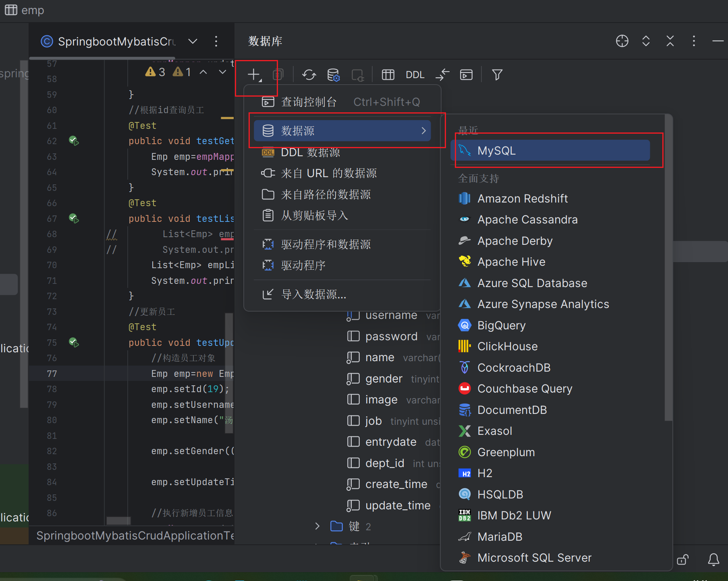Open data source properties icon
Viewport: 728px width, 581px height.
tap(334, 75)
